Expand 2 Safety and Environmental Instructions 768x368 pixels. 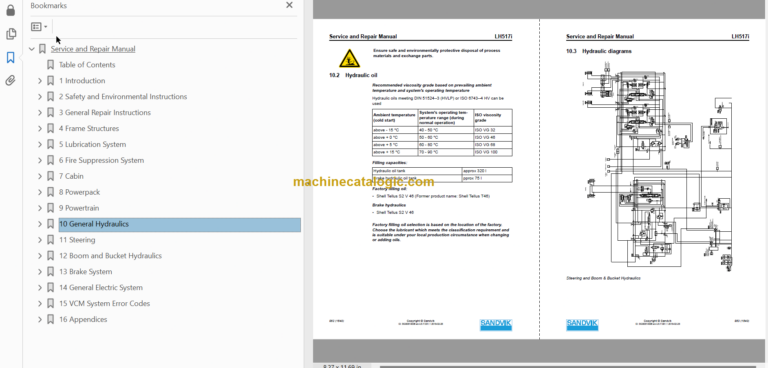[40, 97]
